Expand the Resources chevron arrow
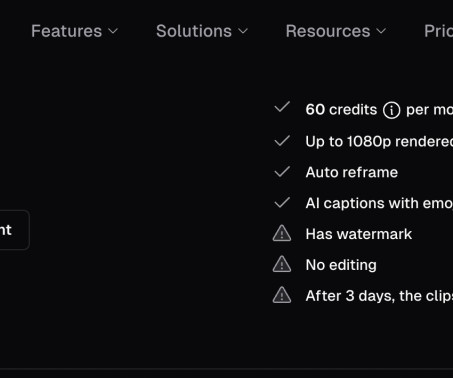Screen dimensions: 453x378 point(381,31)
